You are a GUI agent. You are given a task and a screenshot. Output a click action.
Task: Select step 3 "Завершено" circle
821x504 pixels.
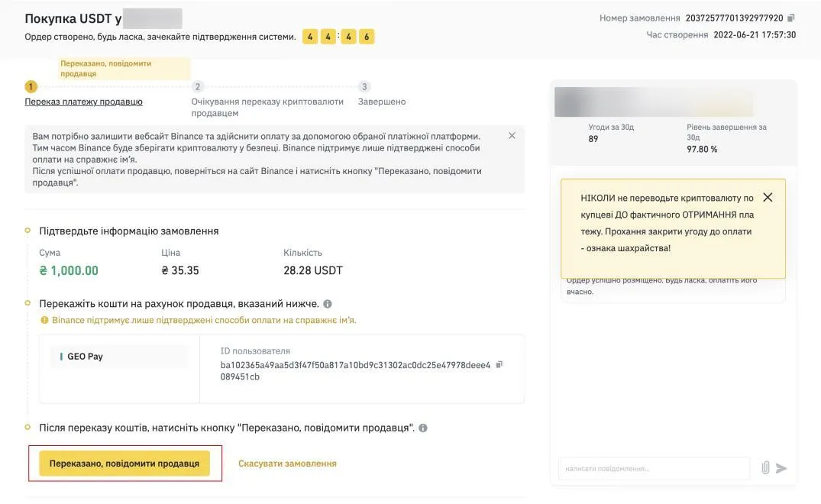click(364, 87)
